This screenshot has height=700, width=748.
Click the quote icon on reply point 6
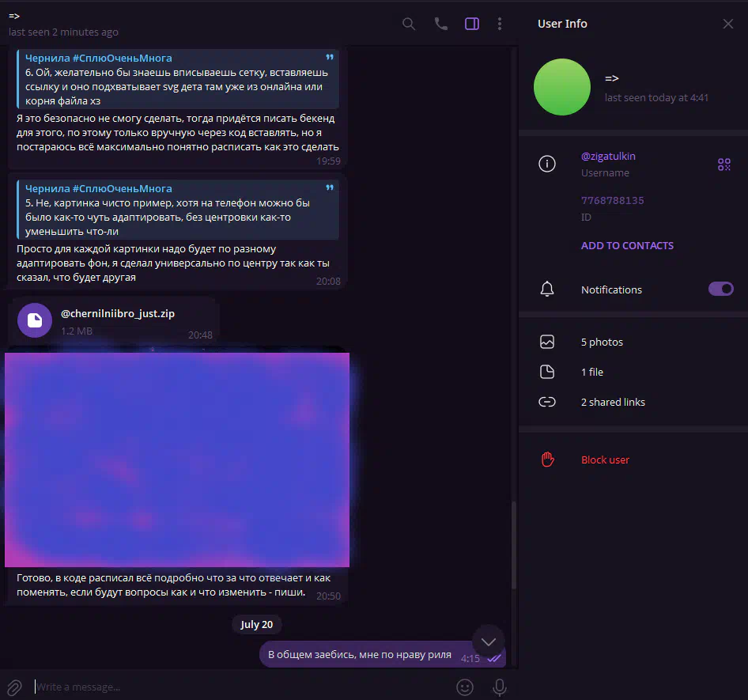(x=330, y=57)
